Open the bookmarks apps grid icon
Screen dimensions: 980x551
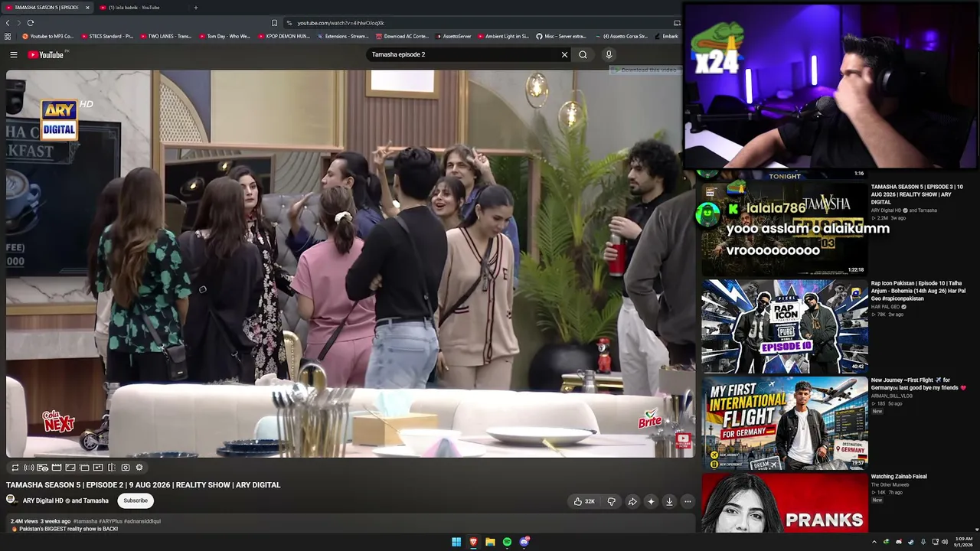point(8,36)
